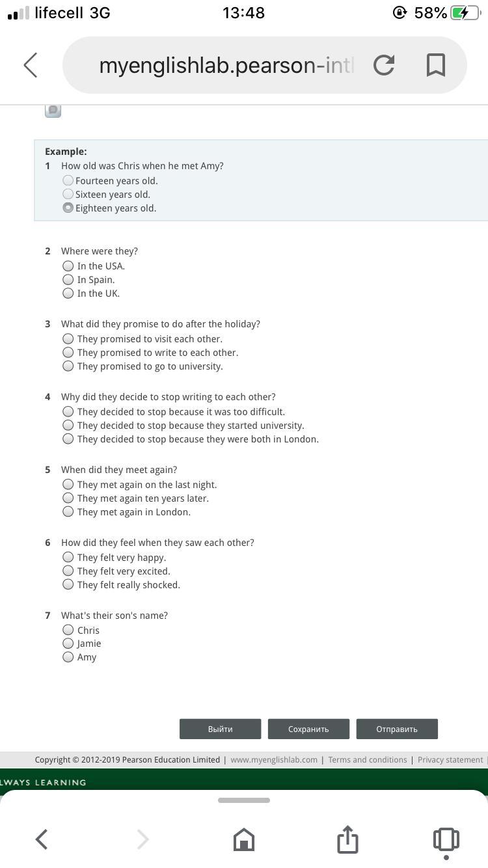Tap the small comment icon above Example
The width and height of the screenshot is (488, 868).
pyautogui.click(x=53, y=110)
